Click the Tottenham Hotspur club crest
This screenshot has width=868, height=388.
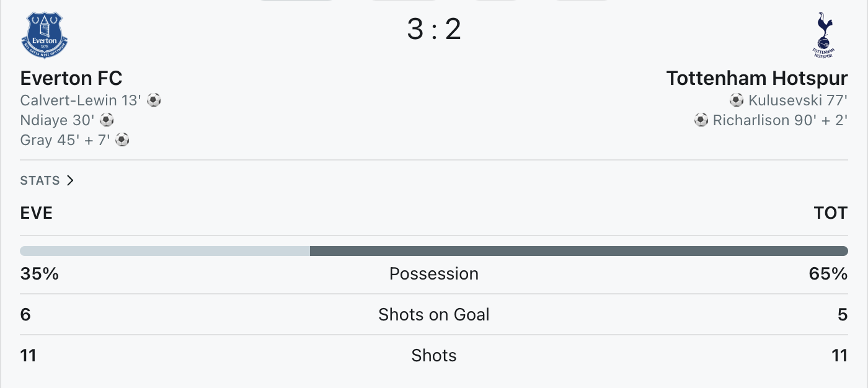pos(824,35)
